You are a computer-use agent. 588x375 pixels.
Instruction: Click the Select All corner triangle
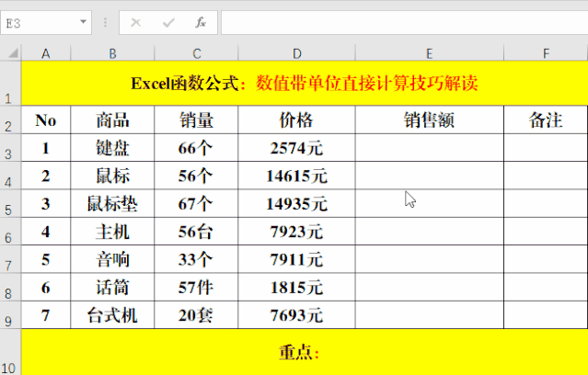(13, 53)
